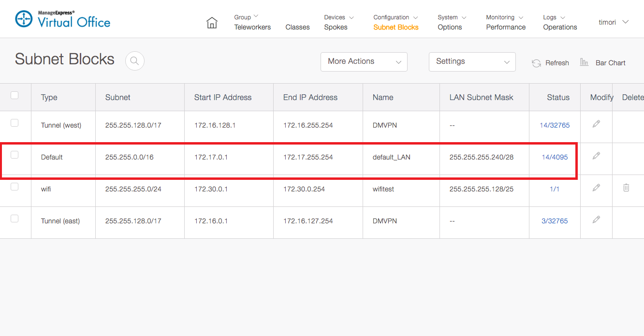Check the Default row checkbox
The height and width of the screenshot is (336, 644).
tap(15, 155)
